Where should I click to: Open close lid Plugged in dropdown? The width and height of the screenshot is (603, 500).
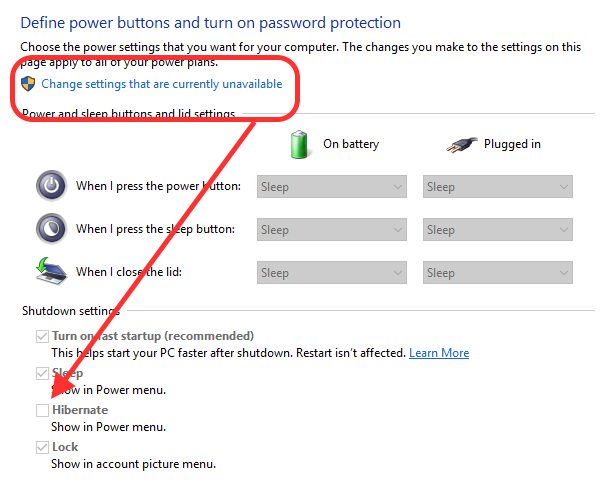tap(498, 273)
